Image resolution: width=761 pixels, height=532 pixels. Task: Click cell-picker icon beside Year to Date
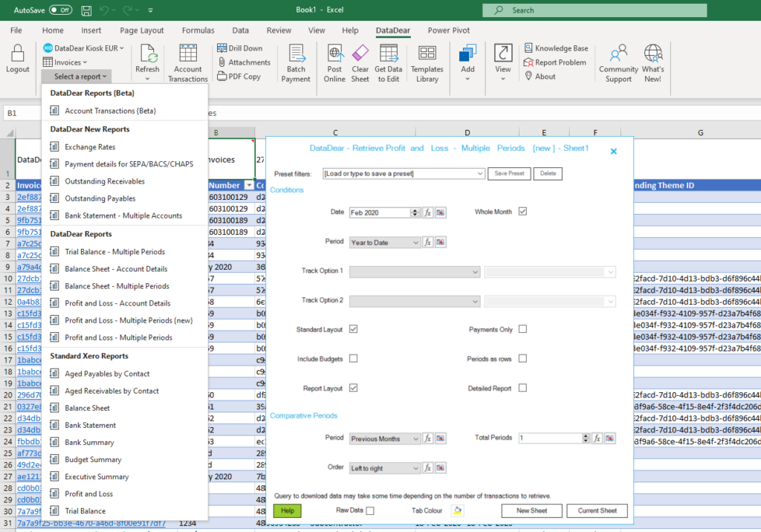click(x=440, y=242)
